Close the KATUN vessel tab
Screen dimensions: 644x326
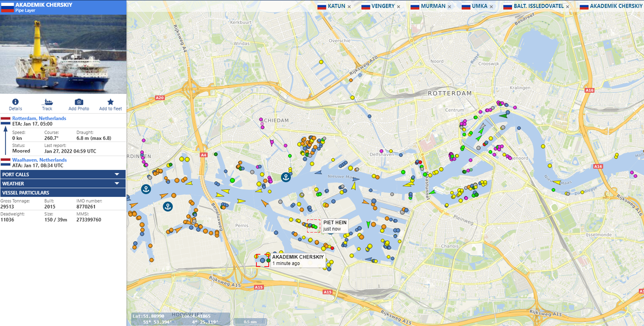(x=349, y=6)
